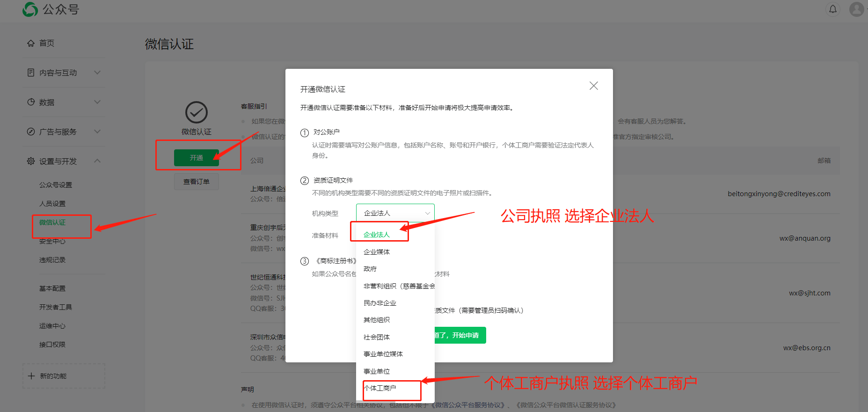Expand the 内容与互动 menu chevron

tap(97, 73)
